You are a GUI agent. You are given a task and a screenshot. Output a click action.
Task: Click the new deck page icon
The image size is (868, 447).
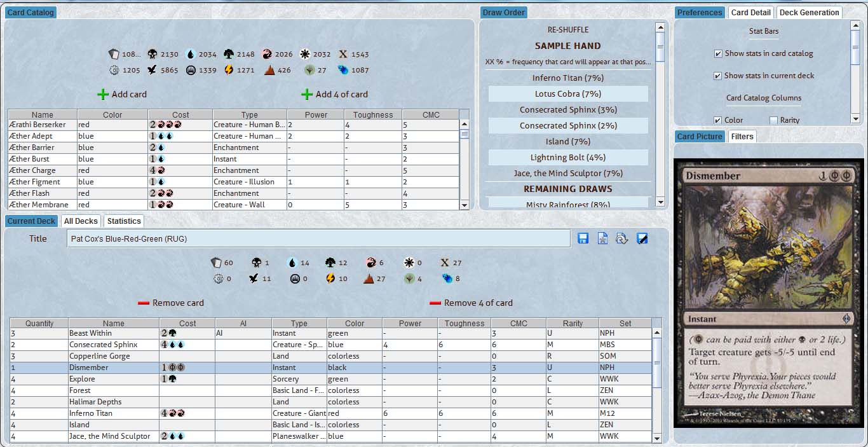602,238
